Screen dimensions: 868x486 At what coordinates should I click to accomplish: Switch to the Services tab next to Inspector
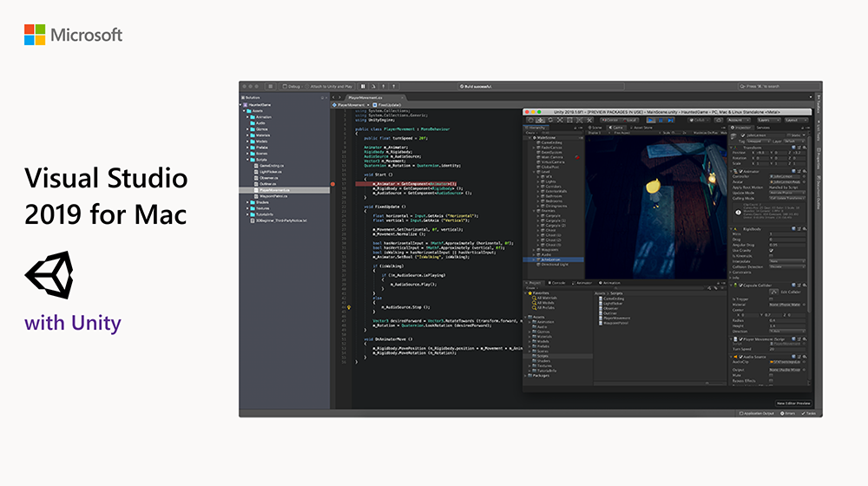[763, 128]
